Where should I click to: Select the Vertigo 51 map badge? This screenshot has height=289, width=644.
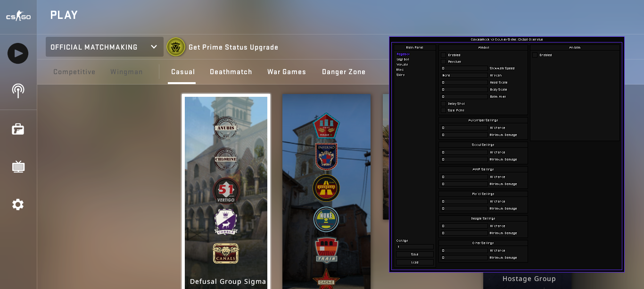pyautogui.click(x=226, y=191)
